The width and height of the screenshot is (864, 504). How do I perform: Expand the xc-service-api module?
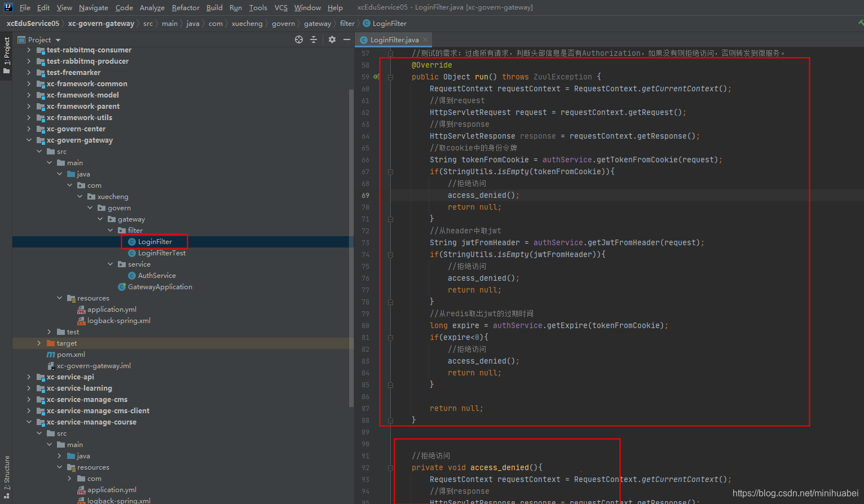29,377
